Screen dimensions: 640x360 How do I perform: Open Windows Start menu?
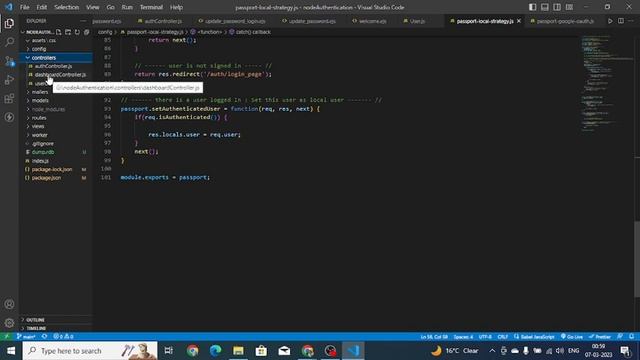point(11,351)
